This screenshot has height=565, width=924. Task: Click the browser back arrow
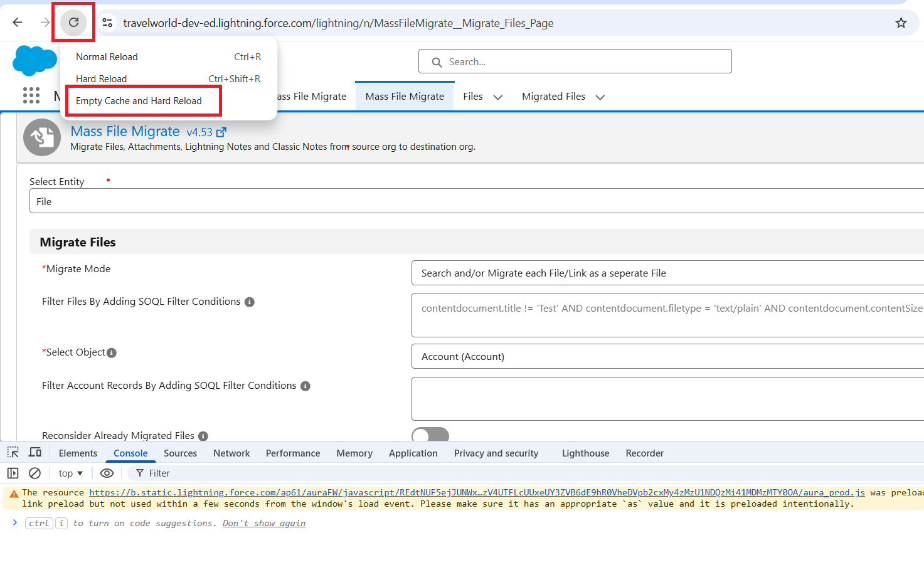[18, 23]
